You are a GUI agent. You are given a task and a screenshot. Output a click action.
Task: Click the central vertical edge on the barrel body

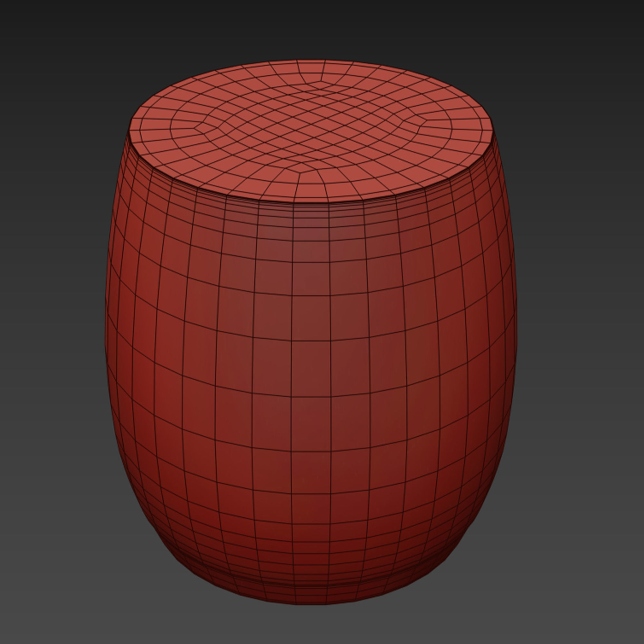point(292,367)
